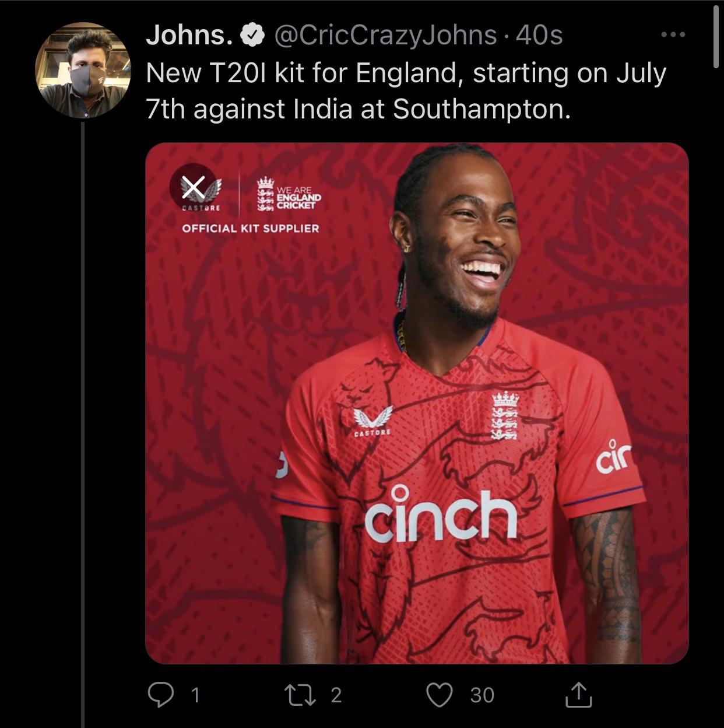Image resolution: width=724 pixels, height=728 pixels.
Task: Open the 40s timestamp link
Action: point(539,36)
